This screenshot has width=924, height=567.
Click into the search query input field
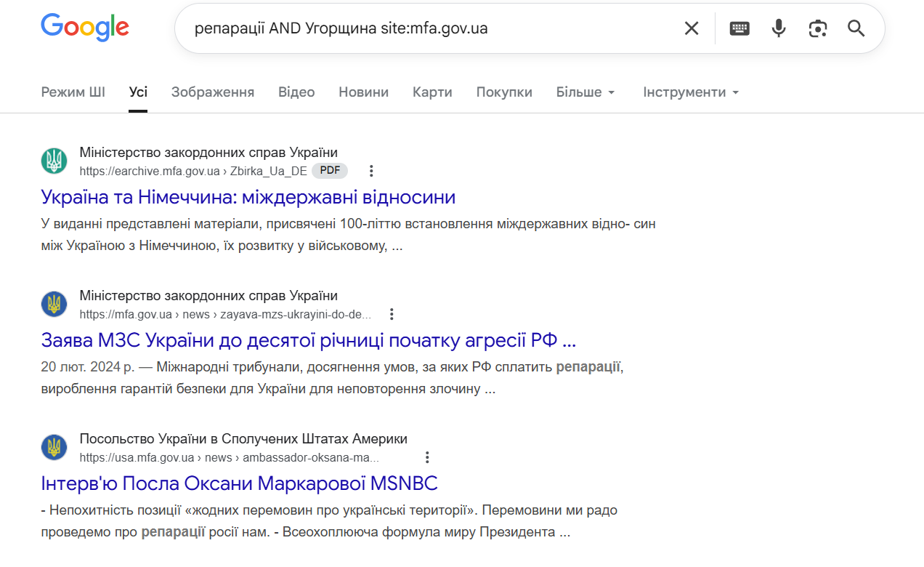tap(429, 28)
